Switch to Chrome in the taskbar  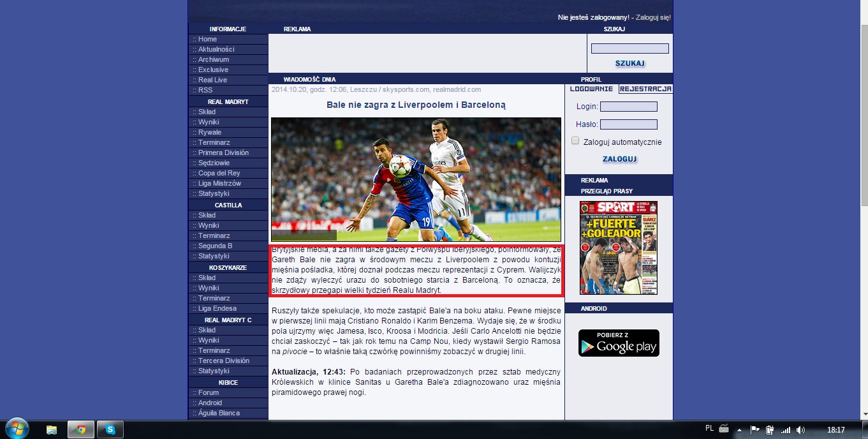click(81, 429)
